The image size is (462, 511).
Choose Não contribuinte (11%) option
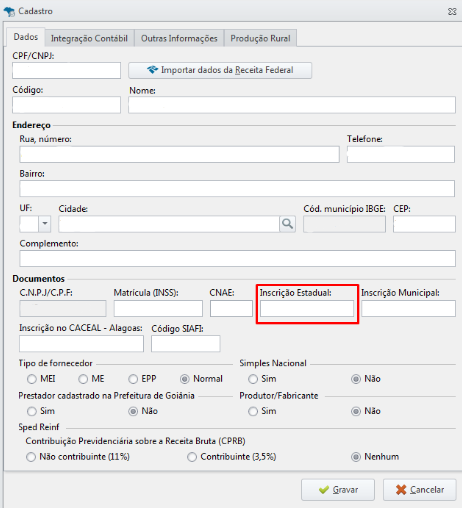(x=31, y=457)
